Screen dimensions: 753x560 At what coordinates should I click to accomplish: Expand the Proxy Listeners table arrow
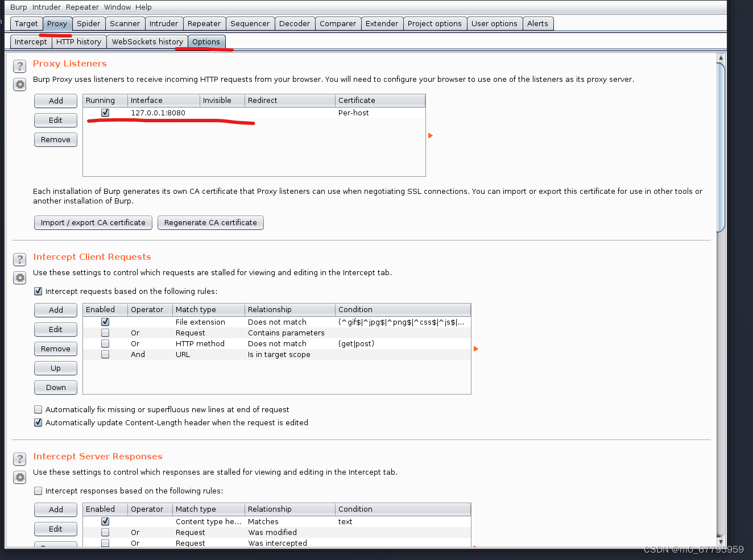(431, 135)
